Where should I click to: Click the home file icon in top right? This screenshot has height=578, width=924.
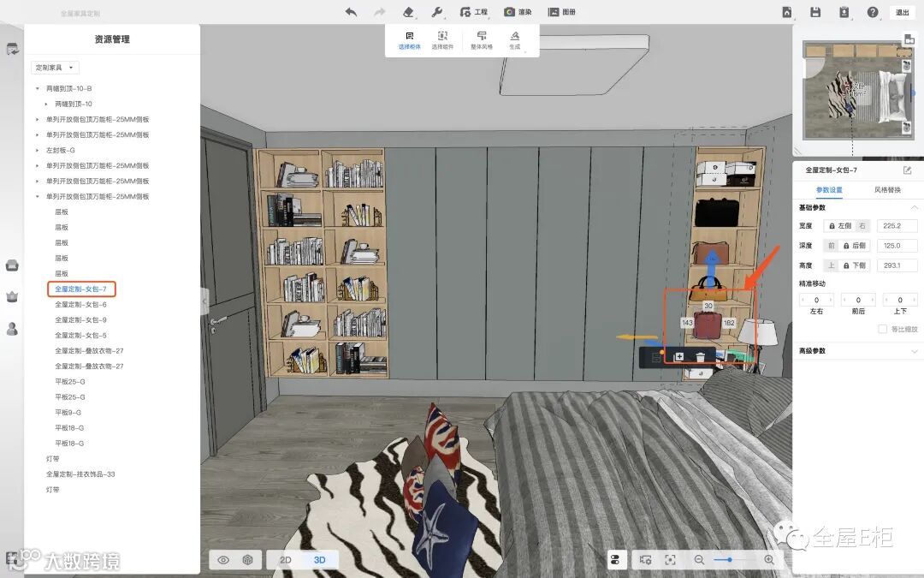(x=787, y=12)
